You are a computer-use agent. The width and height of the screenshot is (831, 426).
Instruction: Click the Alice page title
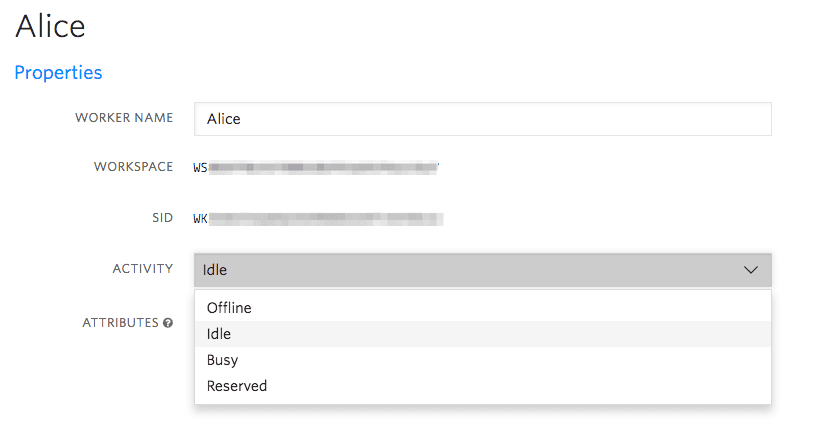click(50, 26)
